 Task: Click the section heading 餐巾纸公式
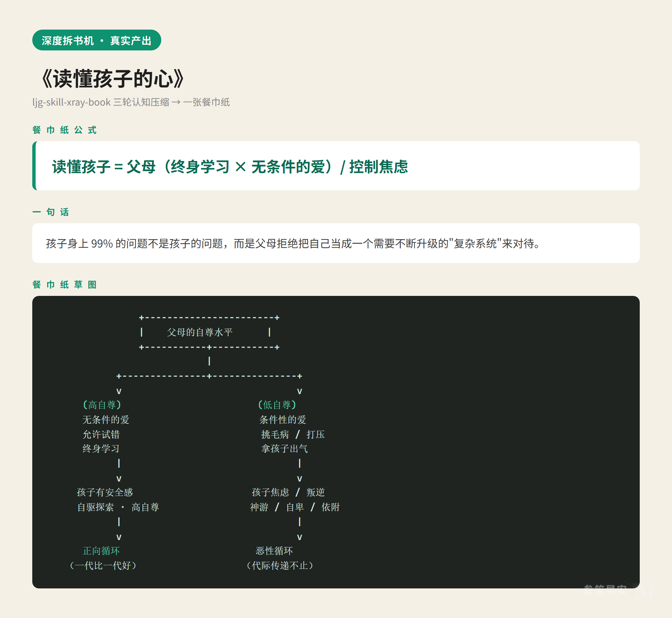tap(65, 130)
